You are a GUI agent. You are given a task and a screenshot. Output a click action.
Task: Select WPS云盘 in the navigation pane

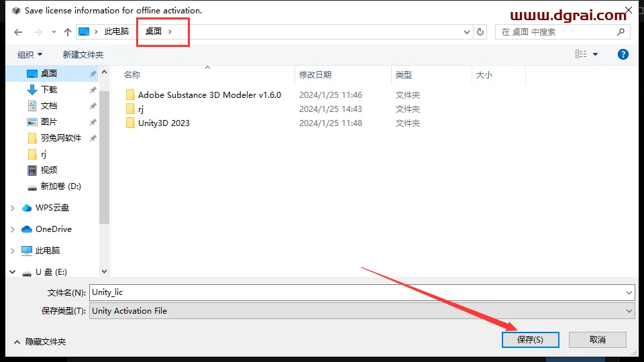(x=52, y=208)
